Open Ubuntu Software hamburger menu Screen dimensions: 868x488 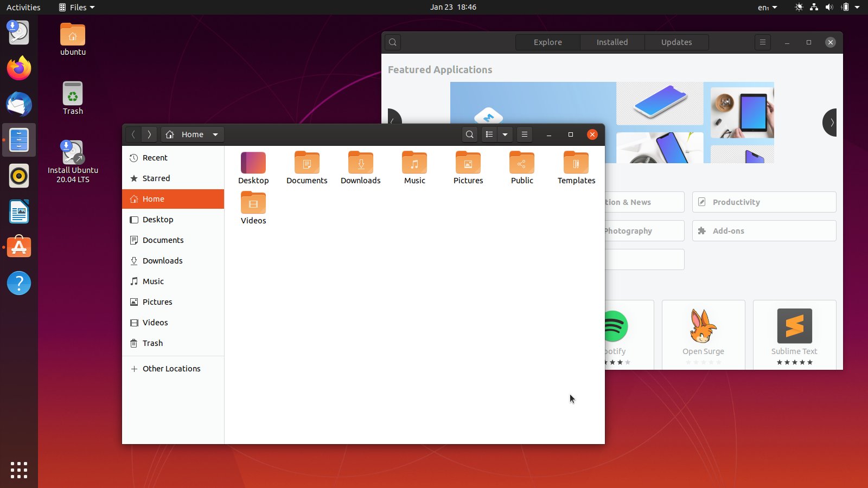coord(762,42)
